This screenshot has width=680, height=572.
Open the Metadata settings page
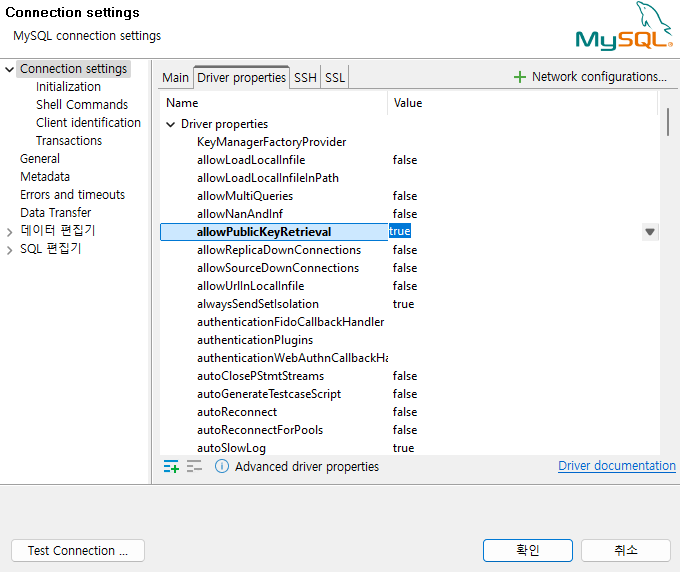[45, 177]
